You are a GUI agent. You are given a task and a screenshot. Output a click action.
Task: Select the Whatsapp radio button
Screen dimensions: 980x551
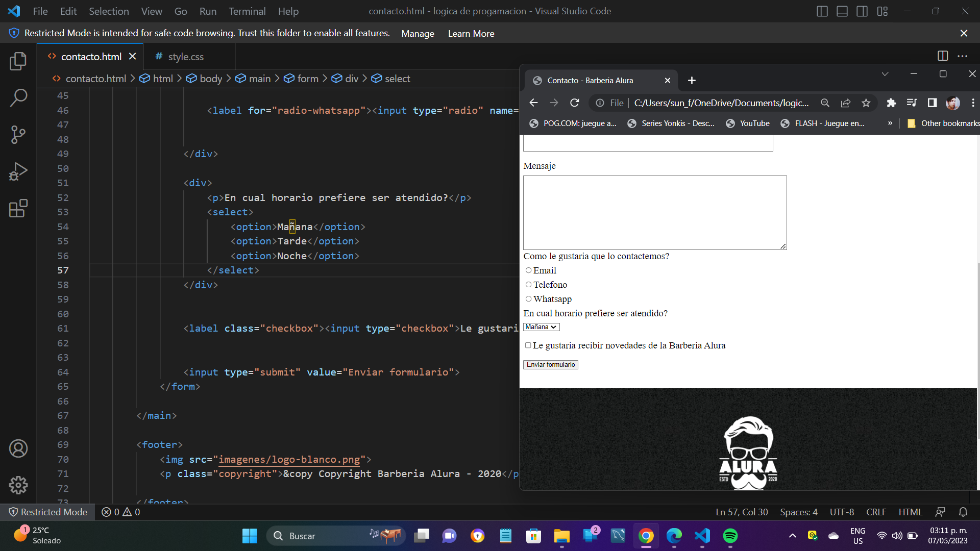[x=528, y=298]
